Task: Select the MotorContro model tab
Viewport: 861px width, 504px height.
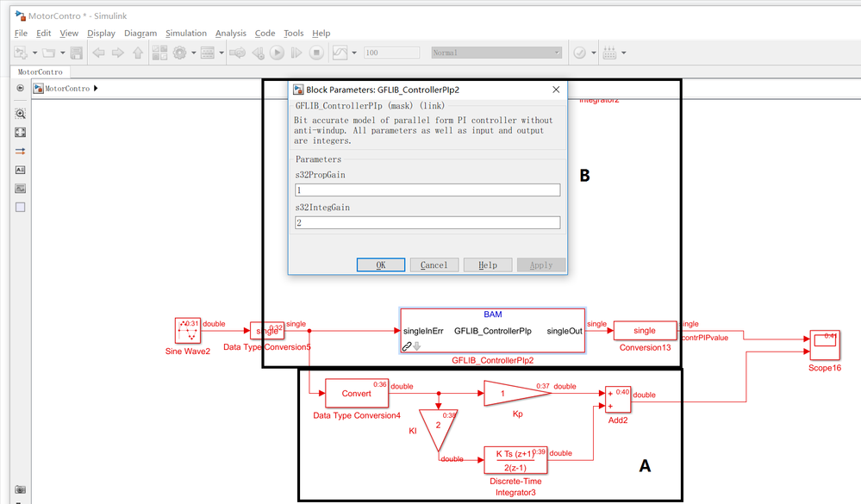Action: [41, 72]
